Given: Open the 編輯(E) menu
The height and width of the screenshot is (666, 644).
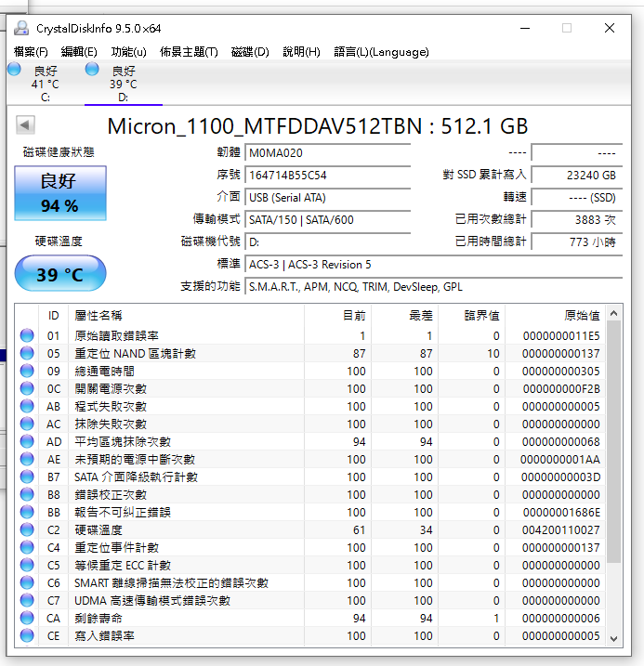Looking at the screenshot, I should 79,52.
